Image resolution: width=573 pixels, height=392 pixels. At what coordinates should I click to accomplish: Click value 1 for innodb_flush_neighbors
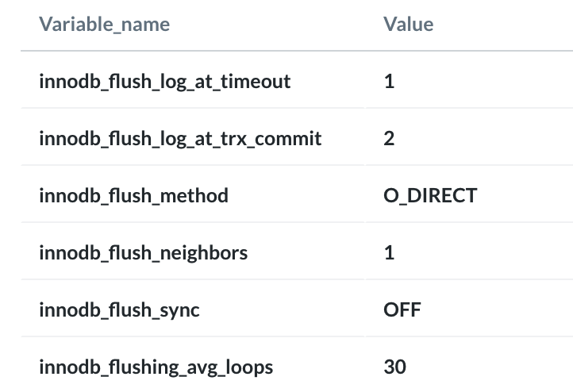[389, 253]
